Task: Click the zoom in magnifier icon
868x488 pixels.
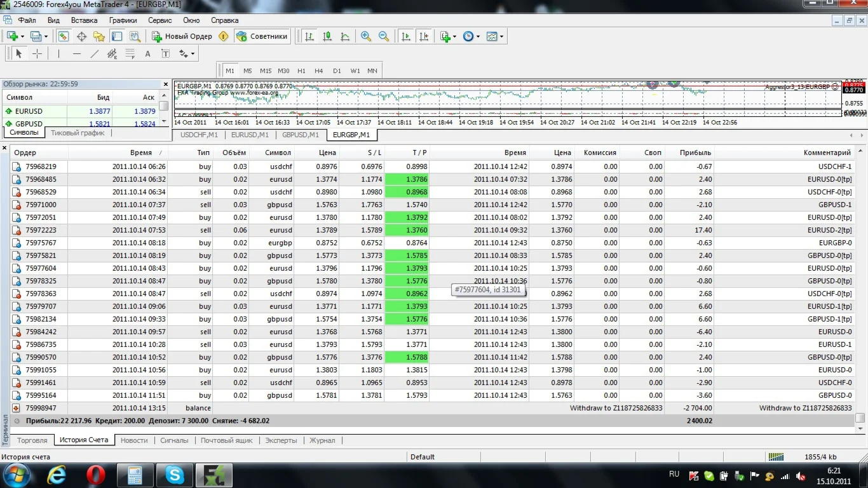Action: click(366, 36)
